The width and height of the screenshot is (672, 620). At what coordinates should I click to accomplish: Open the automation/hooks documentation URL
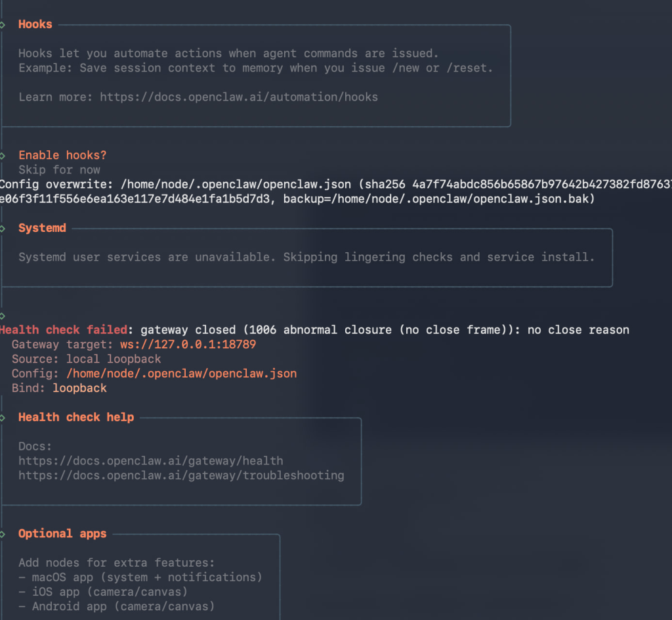pos(239,97)
